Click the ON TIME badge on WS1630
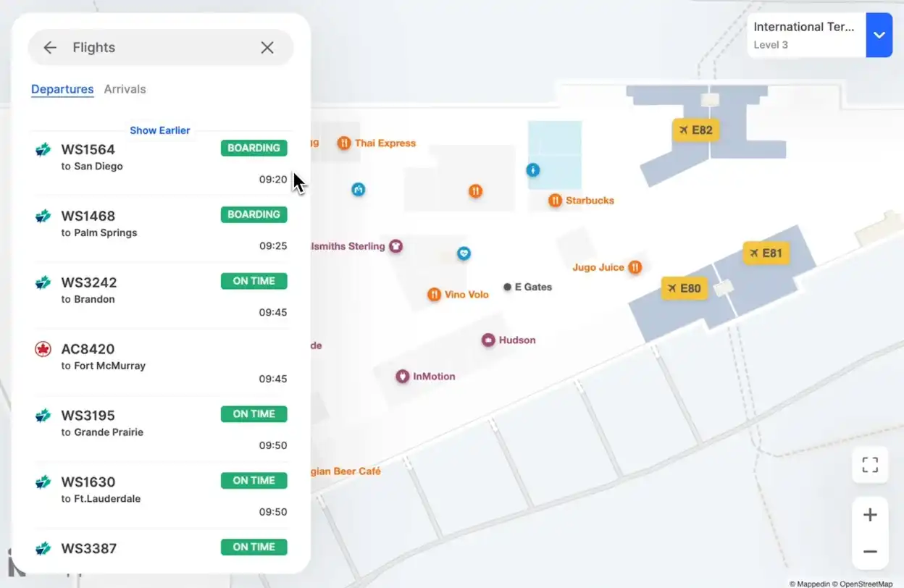 [254, 480]
